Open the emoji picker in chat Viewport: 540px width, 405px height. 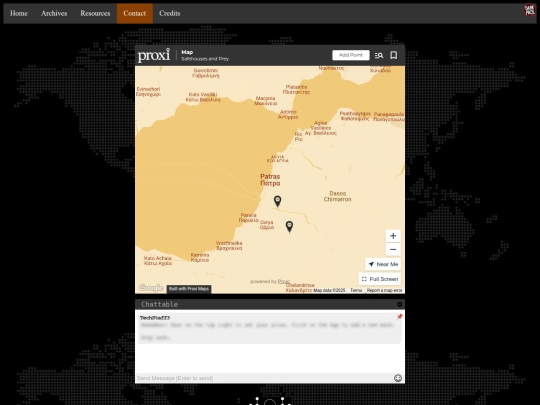tap(398, 378)
